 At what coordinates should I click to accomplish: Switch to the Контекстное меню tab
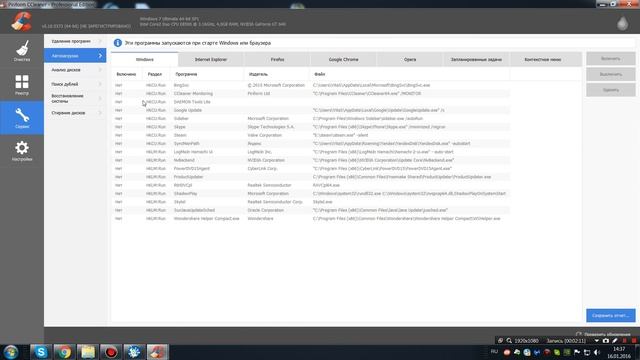542,59
